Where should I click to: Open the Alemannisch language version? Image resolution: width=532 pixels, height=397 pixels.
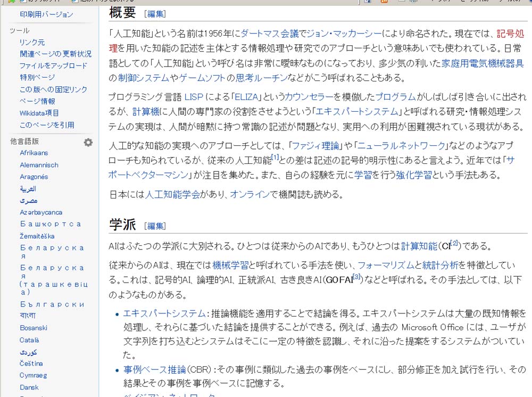pos(39,165)
